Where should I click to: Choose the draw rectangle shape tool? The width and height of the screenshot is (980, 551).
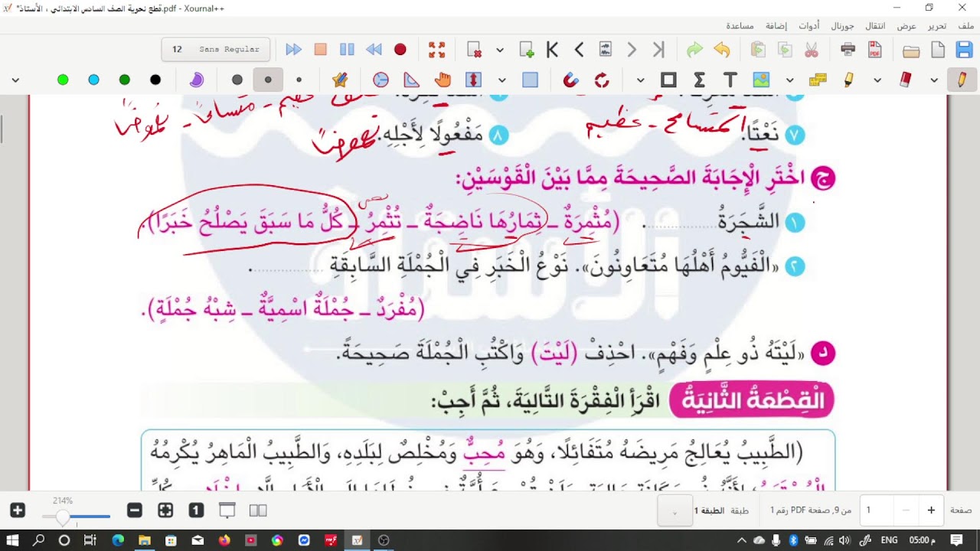tap(668, 80)
